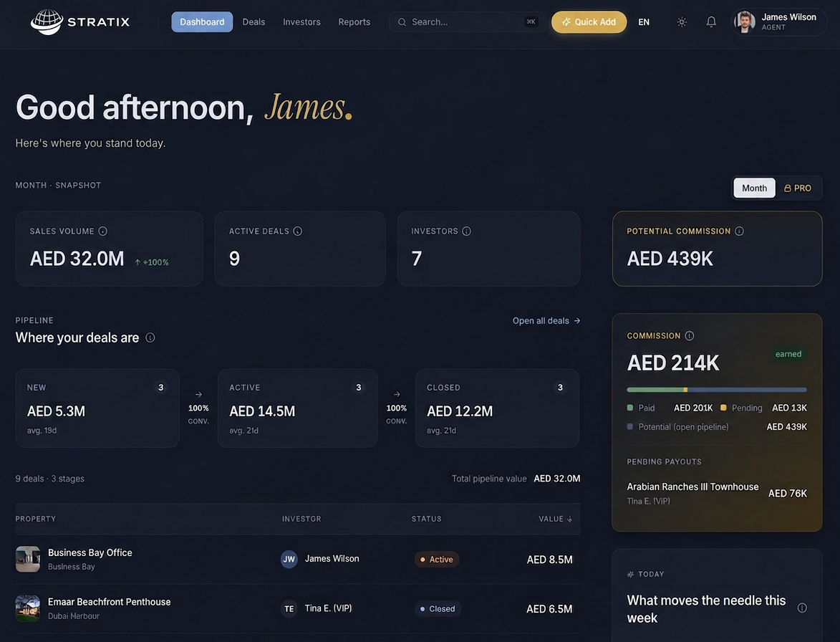Toggle light theme with sun icon

point(682,22)
